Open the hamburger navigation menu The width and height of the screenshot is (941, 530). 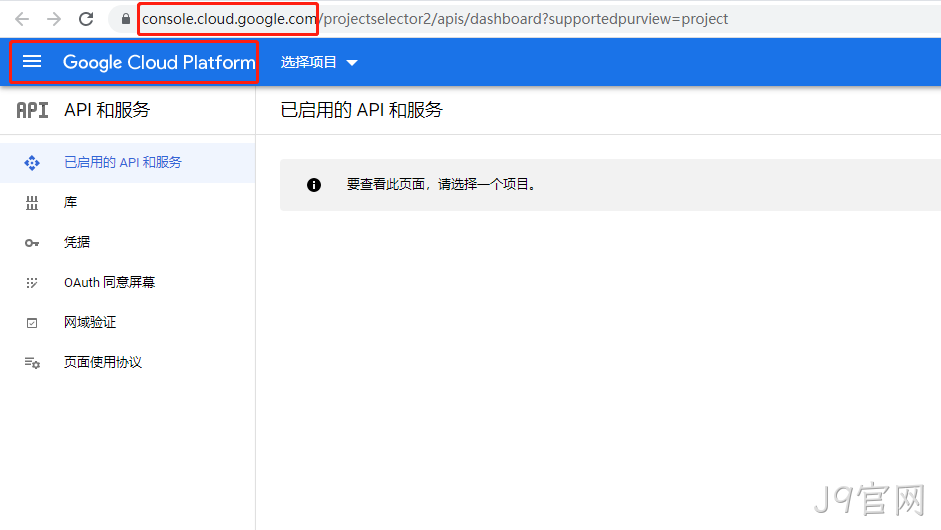[x=32, y=62]
